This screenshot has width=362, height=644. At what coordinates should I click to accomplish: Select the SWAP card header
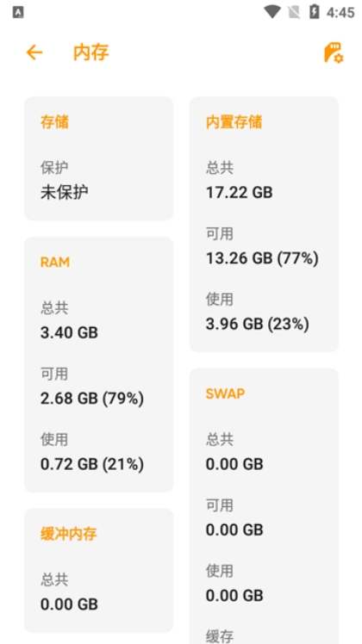tap(225, 393)
